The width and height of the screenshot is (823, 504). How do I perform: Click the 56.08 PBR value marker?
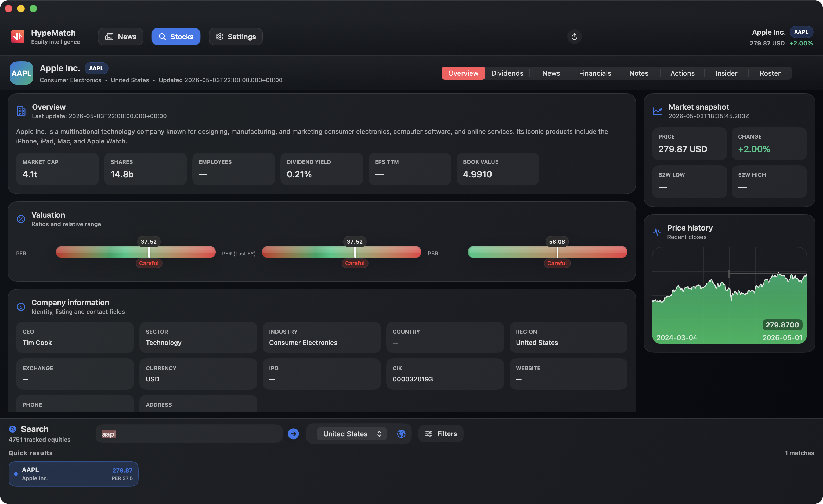(557, 242)
